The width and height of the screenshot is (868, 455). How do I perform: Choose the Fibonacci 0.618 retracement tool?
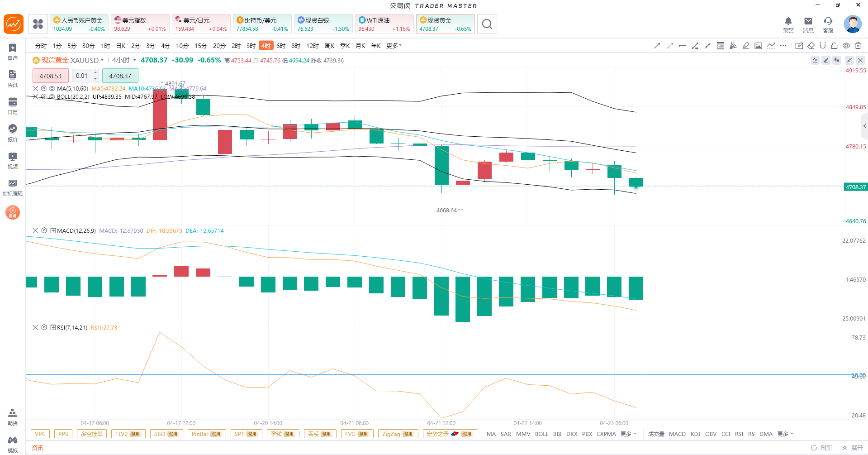(720, 46)
